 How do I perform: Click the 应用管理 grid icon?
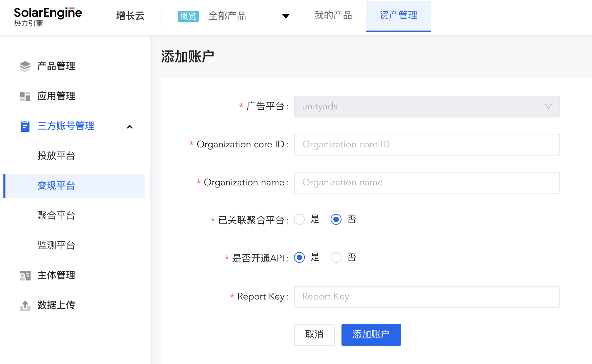coord(25,96)
